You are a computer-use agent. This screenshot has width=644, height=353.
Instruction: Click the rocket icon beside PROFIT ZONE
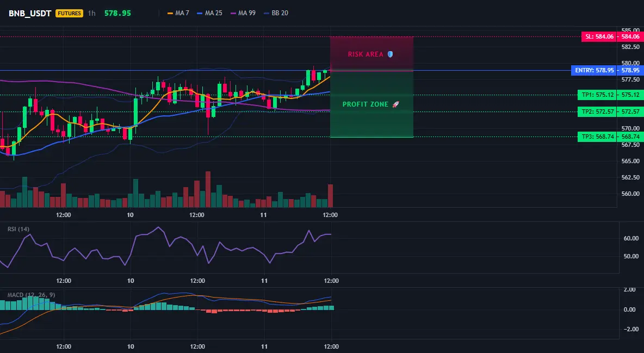395,104
